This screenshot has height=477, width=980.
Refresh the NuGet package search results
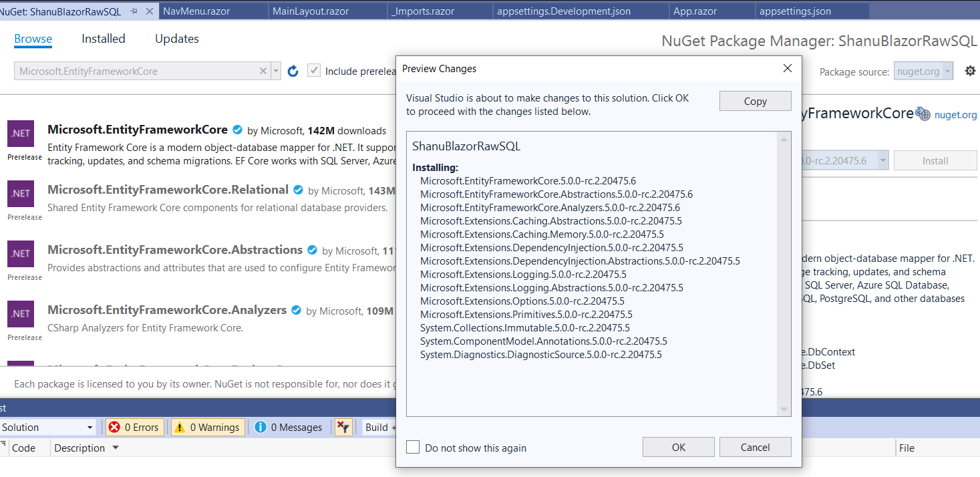(293, 71)
